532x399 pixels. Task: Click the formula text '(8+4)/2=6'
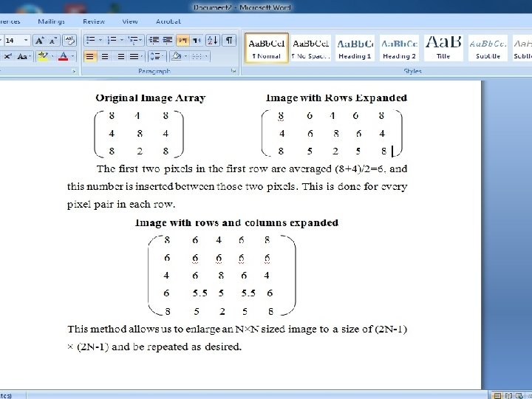pyautogui.click(x=360, y=169)
